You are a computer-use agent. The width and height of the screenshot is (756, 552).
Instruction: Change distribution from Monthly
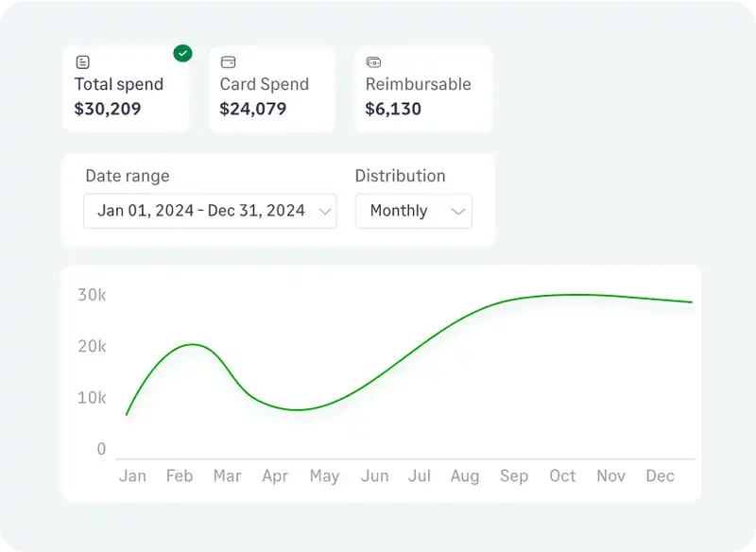pyautogui.click(x=413, y=211)
